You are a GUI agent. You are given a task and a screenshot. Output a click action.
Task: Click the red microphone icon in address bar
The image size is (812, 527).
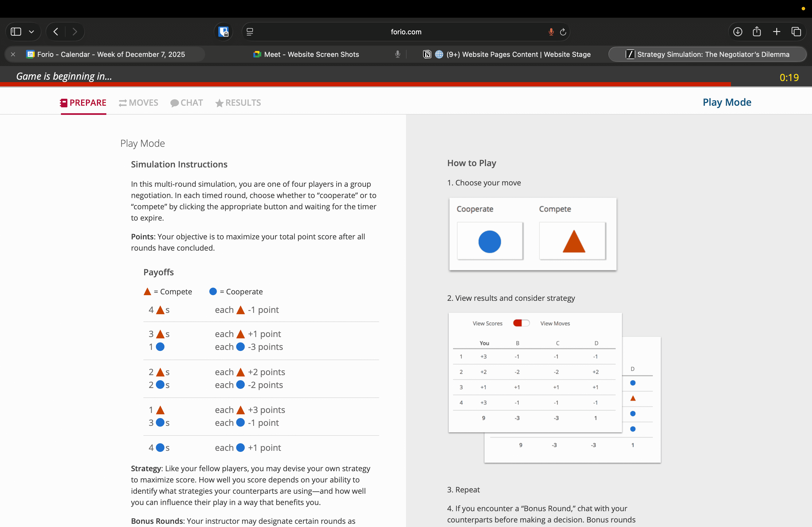tap(551, 32)
